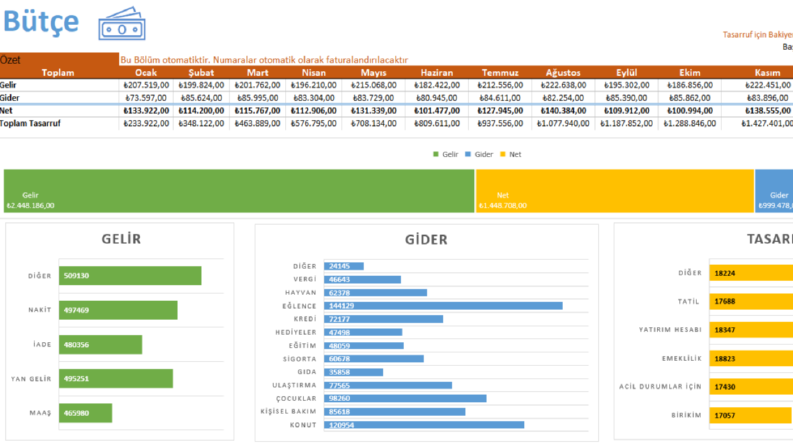Select the Net row label
This screenshot has height=446, width=793.
(6, 111)
